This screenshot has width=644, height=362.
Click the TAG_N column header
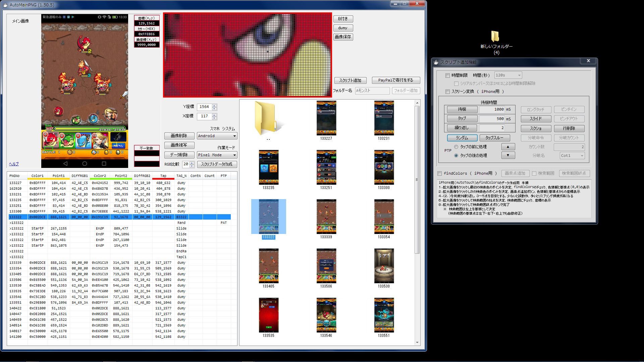tap(181, 176)
